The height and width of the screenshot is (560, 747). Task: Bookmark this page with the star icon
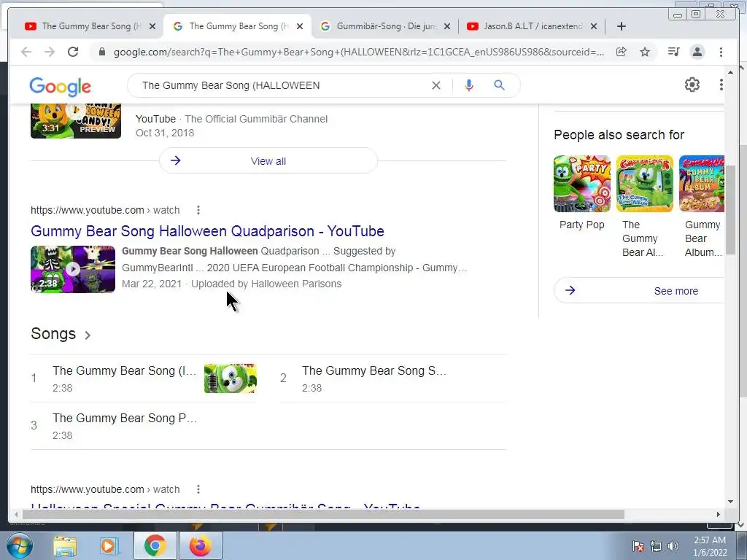click(645, 52)
